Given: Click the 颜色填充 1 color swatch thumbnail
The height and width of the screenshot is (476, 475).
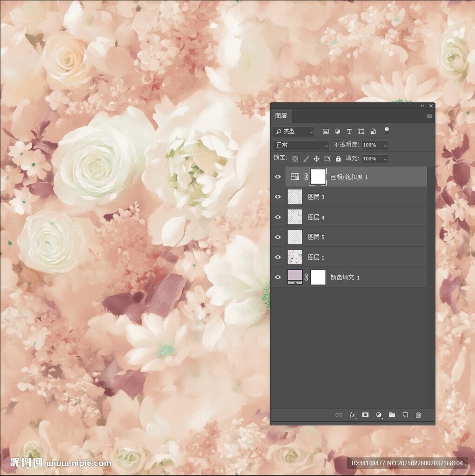Looking at the screenshot, I should (295, 277).
